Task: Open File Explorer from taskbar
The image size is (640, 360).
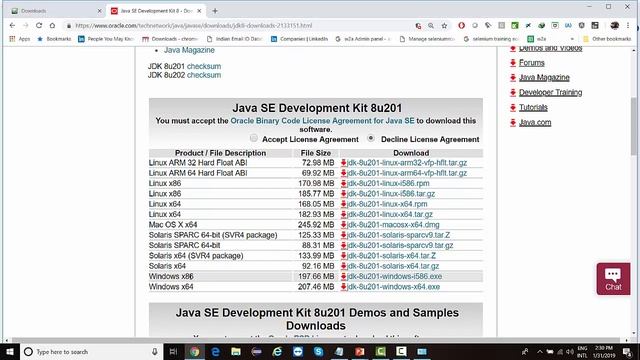Action: tap(236, 351)
